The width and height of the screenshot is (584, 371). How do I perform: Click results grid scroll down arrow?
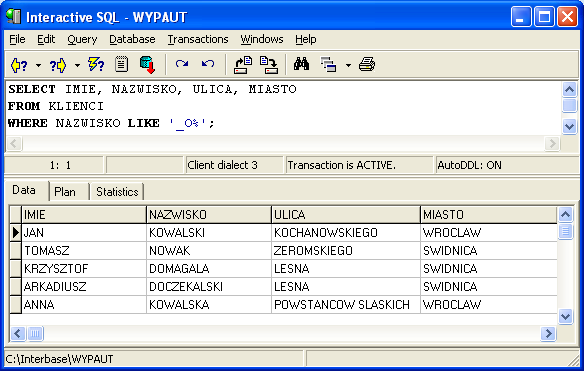(565, 317)
